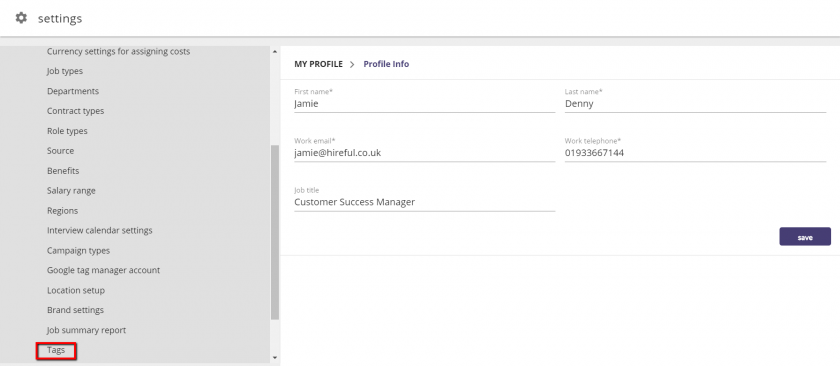
Task: Open Salary range settings
Action: coord(71,191)
